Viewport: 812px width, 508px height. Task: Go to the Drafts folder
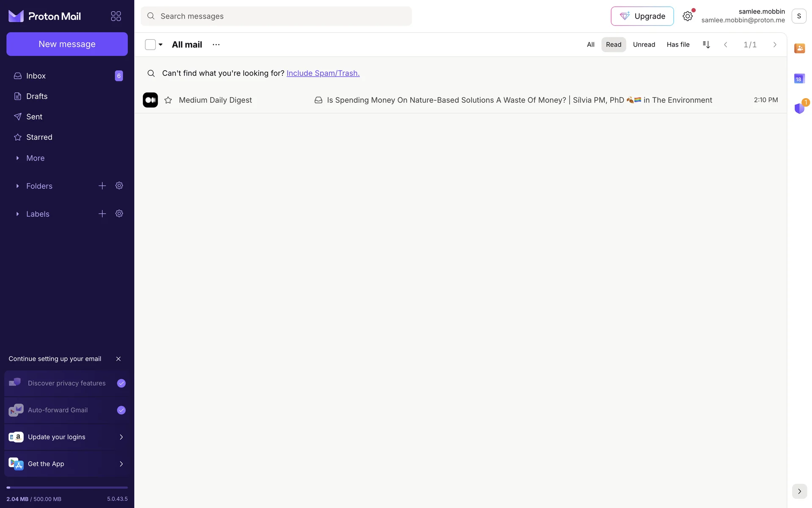pyautogui.click(x=37, y=96)
